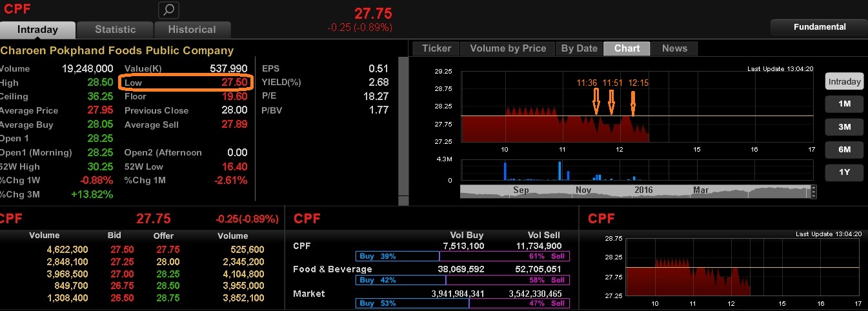Click the timeline scrollbar right handle
The width and height of the screenshot is (868, 311).
pyautogui.click(x=814, y=191)
